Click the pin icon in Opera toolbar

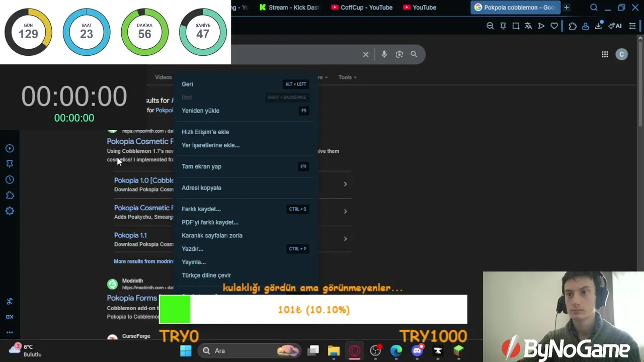[x=503, y=26]
